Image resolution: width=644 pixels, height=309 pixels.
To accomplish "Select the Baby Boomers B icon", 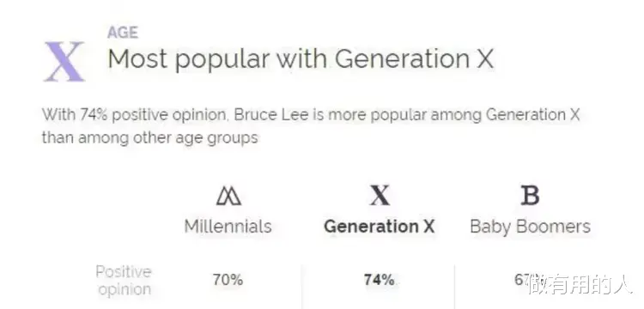I will pyautogui.click(x=530, y=196).
